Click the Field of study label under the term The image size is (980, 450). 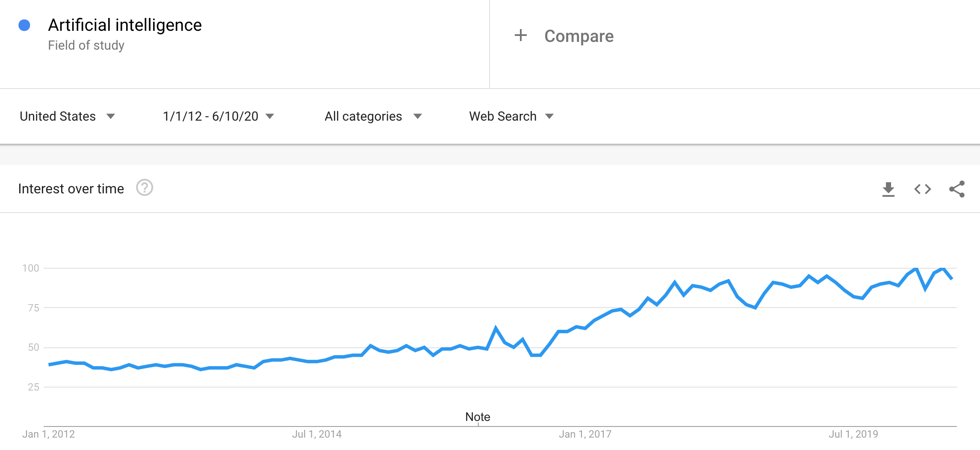click(x=86, y=44)
